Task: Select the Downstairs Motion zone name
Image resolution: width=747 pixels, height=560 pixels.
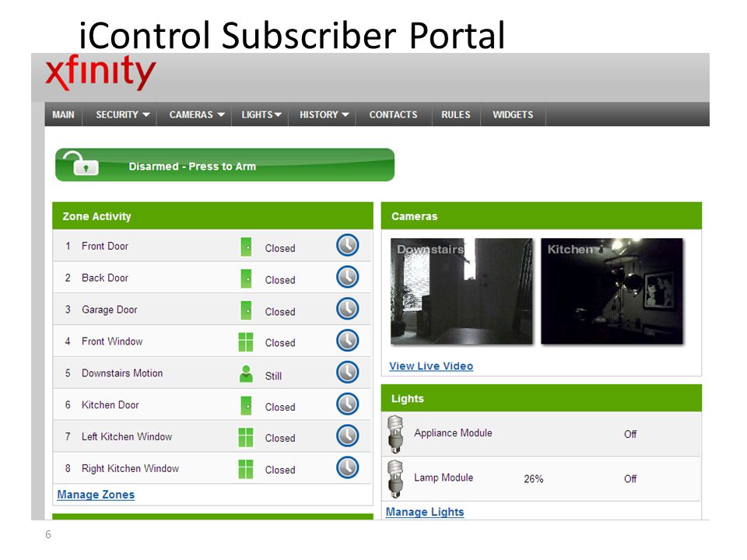Action: [x=122, y=373]
